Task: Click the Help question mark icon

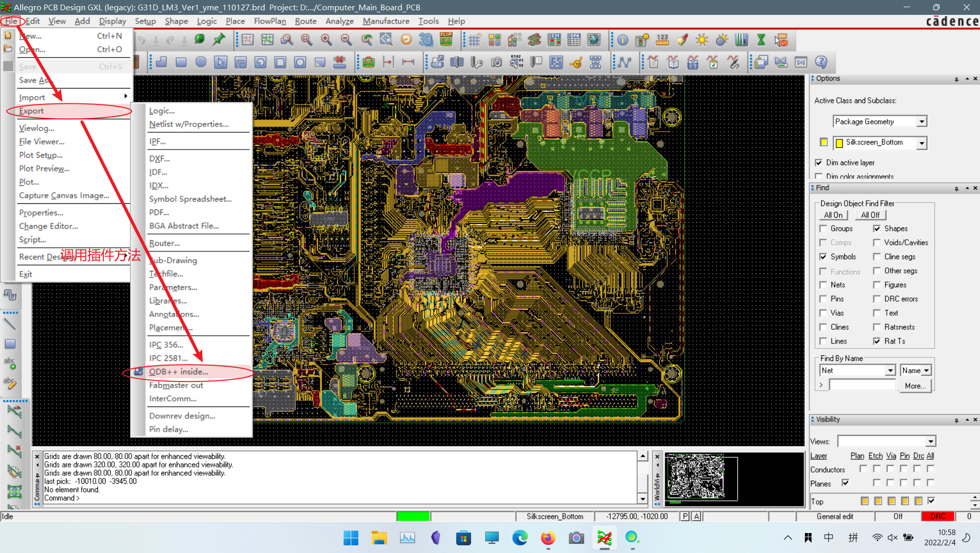Action: click(x=821, y=62)
